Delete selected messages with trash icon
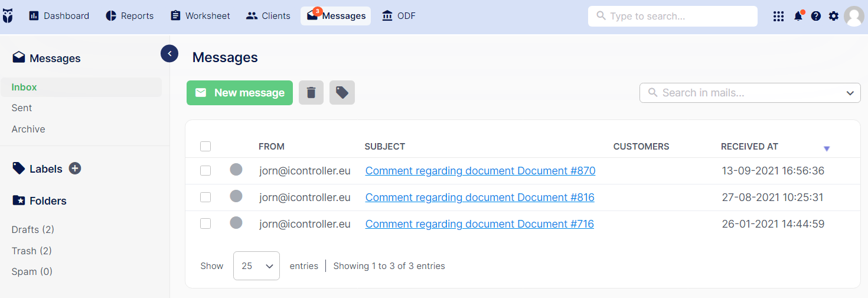Screen dimensions: 868x298 tap(311, 93)
